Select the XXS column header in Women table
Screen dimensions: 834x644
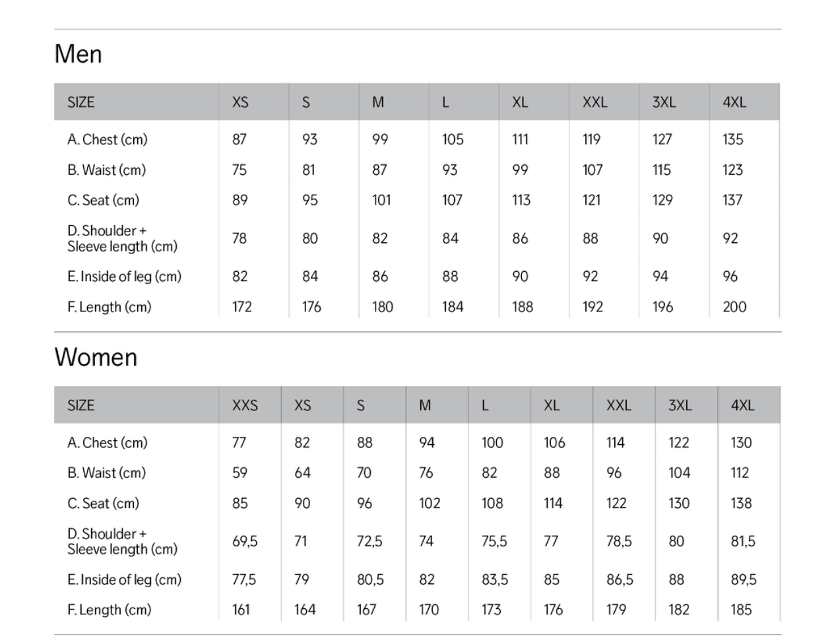pos(245,405)
